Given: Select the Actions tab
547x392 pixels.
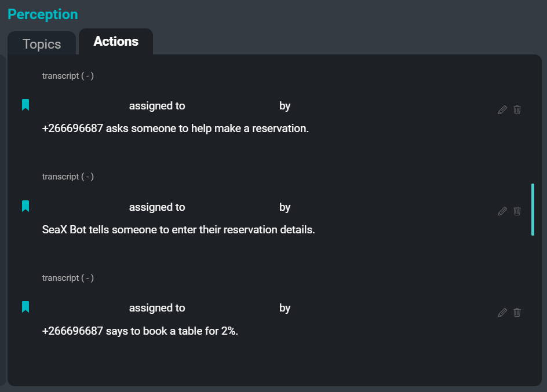Looking at the screenshot, I should (115, 41).
